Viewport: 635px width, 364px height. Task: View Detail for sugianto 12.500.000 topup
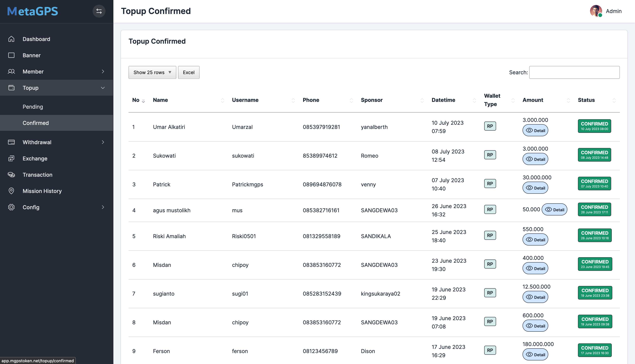point(535,297)
